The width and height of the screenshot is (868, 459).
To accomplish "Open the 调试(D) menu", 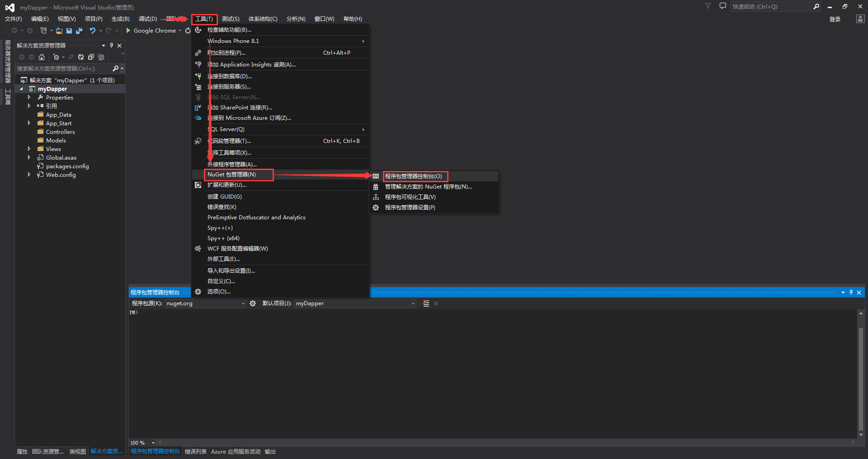I will point(148,19).
